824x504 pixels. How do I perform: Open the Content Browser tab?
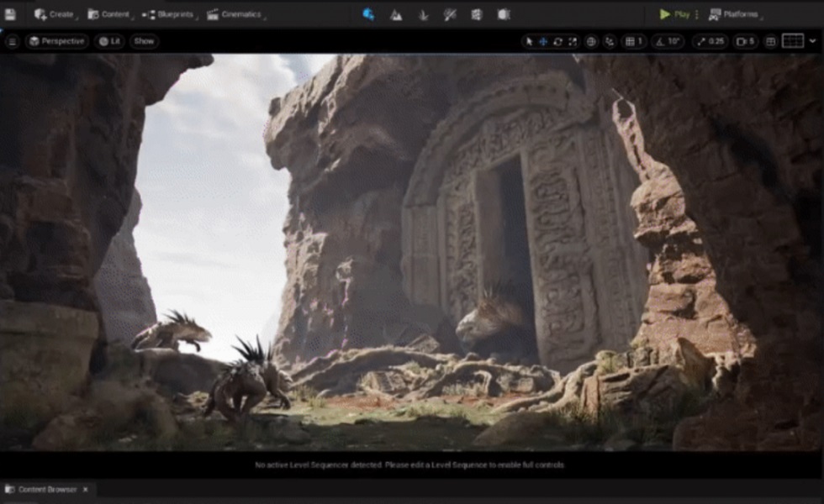(x=46, y=489)
